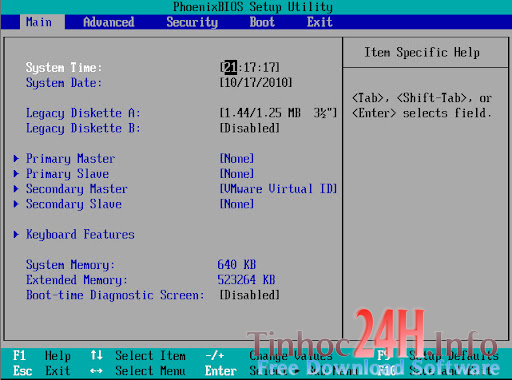Expand the Primary Master arrow
The width and height of the screenshot is (512, 380).
click(x=16, y=158)
